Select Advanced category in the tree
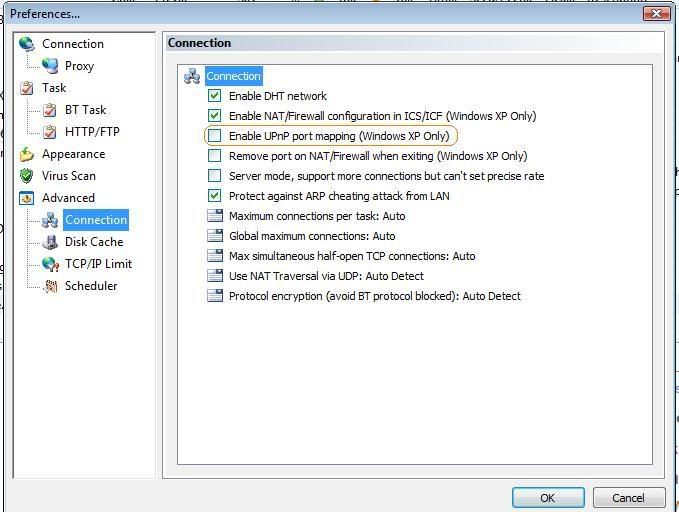 [x=68, y=198]
